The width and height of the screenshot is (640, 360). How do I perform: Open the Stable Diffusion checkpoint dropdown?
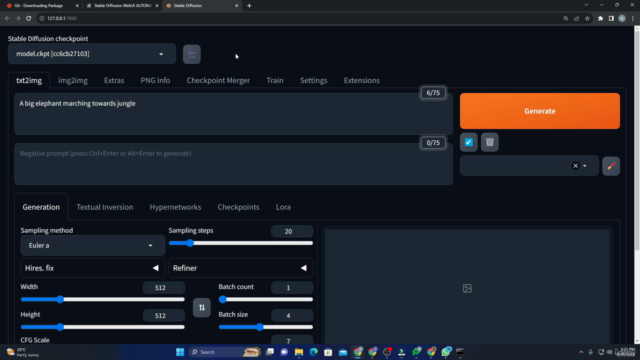(x=92, y=54)
